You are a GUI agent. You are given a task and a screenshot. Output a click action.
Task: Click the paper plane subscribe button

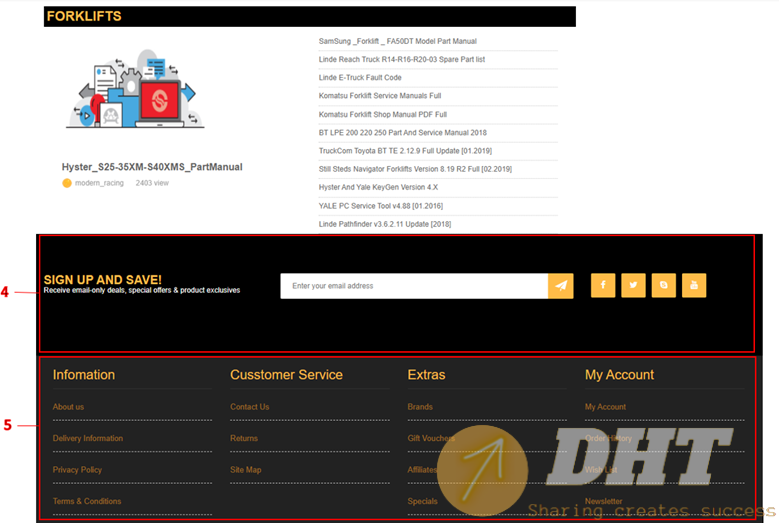click(561, 286)
